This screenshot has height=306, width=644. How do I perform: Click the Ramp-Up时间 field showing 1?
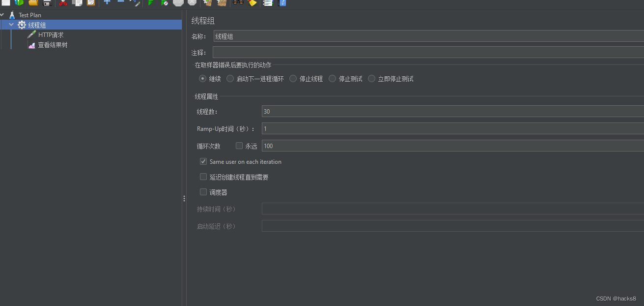click(x=452, y=128)
